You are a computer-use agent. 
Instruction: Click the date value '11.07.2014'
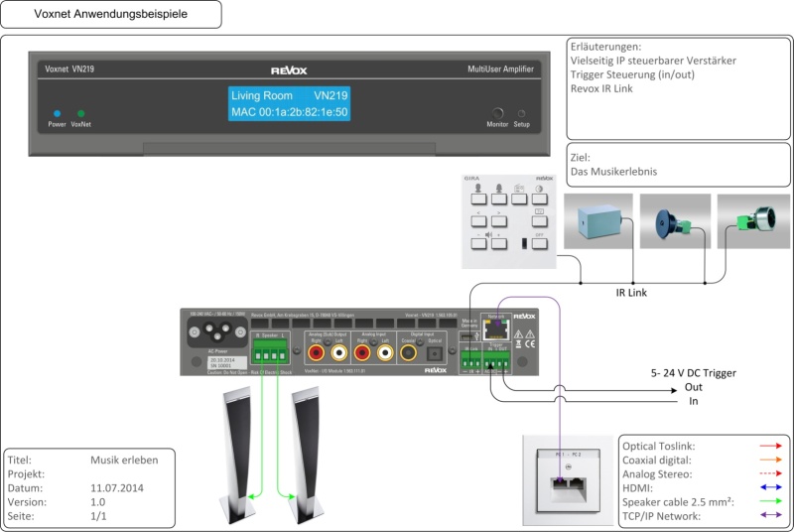pyautogui.click(x=117, y=488)
